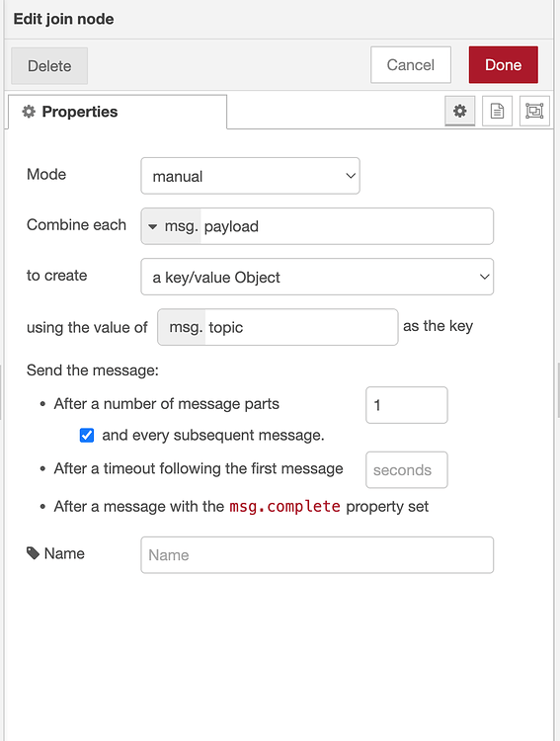Click the Name text field
The image size is (560, 741).
pos(317,555)
